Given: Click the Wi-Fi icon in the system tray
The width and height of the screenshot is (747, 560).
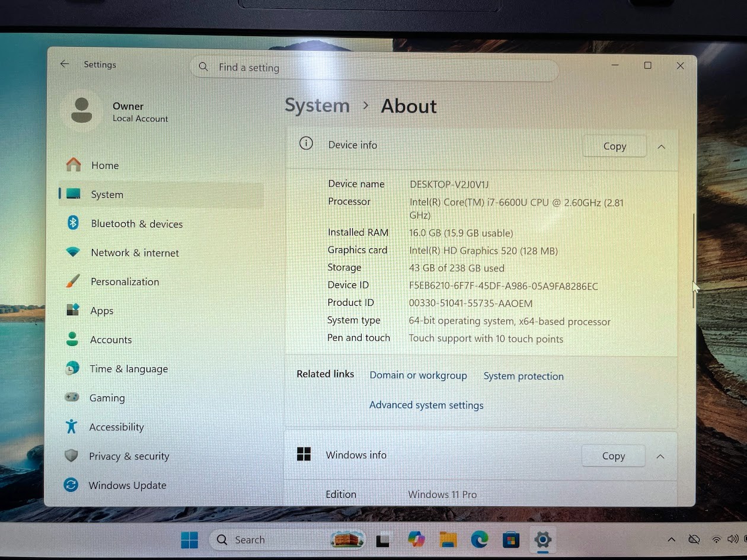Looking at the screenshot, I should pos(716,540).
